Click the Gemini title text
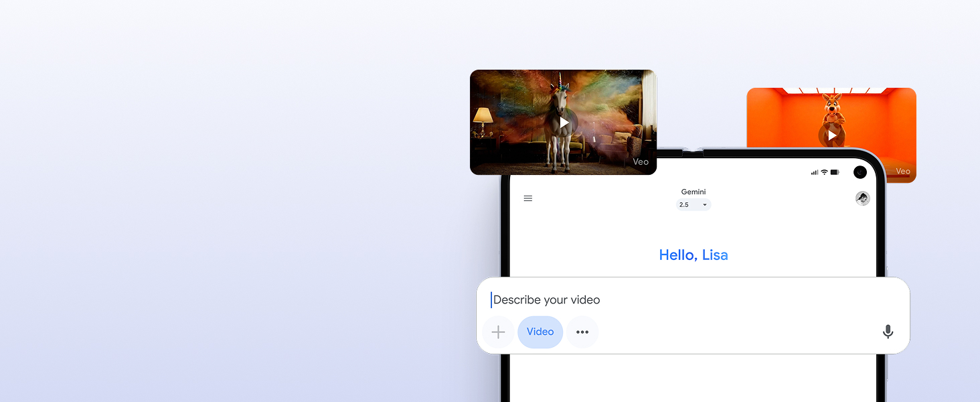The height and width of the screenshot is (402, 980). 693,192
